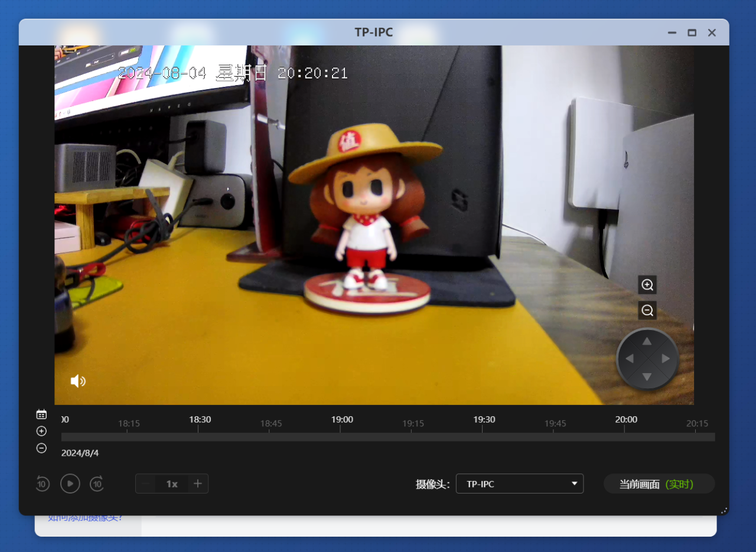
Task: Click the video zoom in magnifier
Action: [x=647, y=285]
